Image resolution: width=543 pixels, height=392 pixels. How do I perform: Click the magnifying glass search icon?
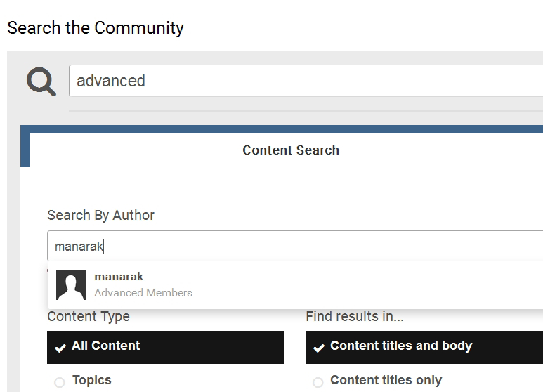tap(41, 81)
